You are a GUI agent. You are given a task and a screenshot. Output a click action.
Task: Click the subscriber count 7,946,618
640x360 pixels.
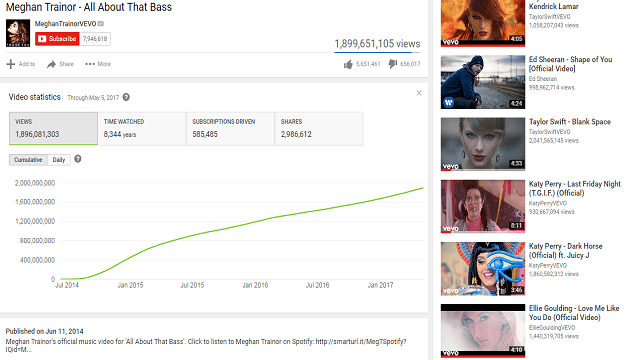[x=95, y=39]
